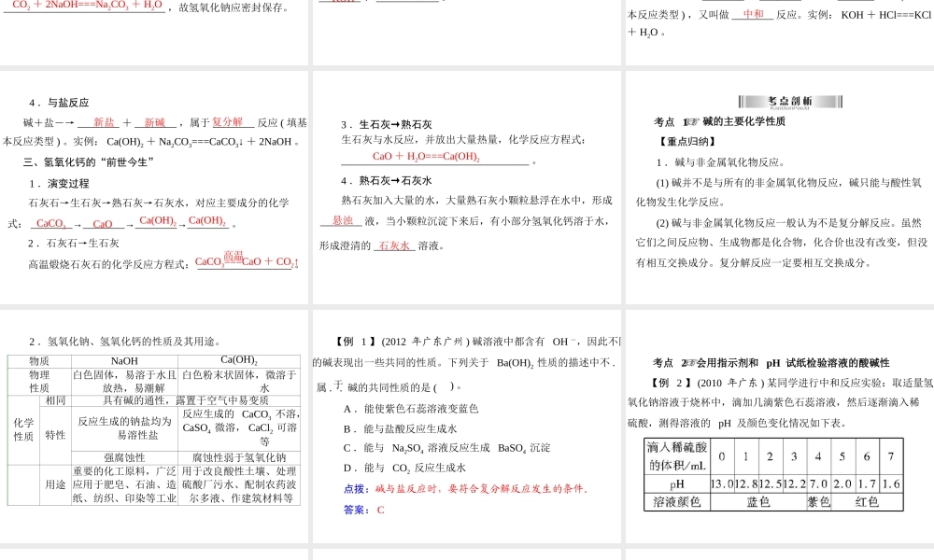Click the title 2．氢氧化钠、氢氧化钙的性质及其用途
Image resolution: width=934 pixels, height=560 pixels.
point(126,342)
